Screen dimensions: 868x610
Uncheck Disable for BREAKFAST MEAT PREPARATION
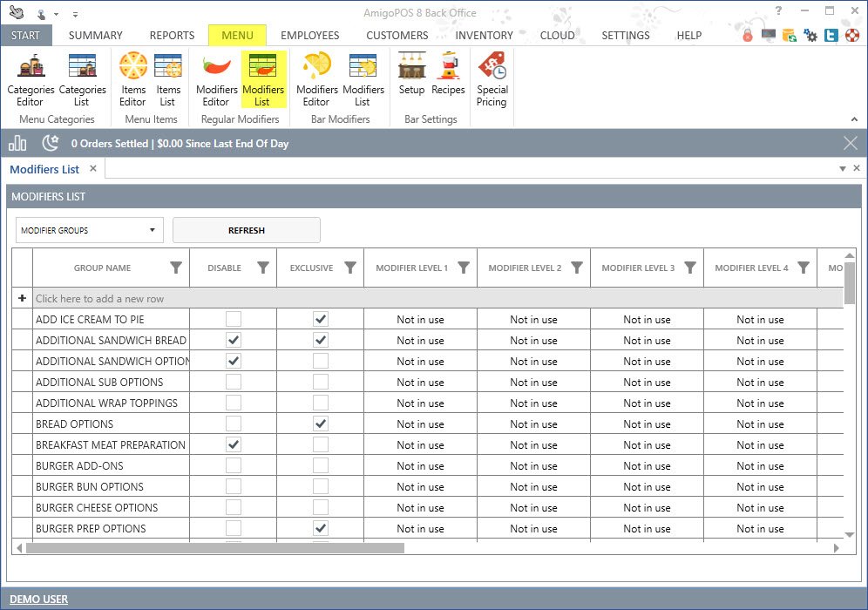[234, 445]
